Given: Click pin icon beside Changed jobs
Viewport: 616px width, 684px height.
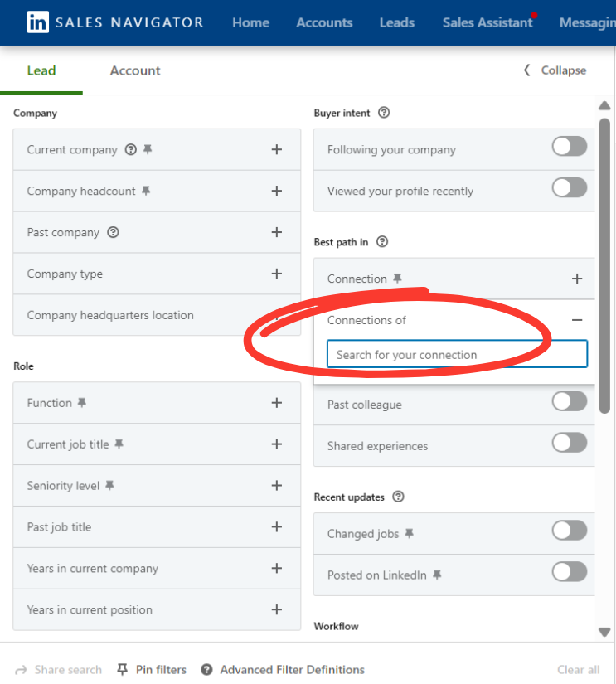Looking at the screenshot, I should tap(410, 533).
